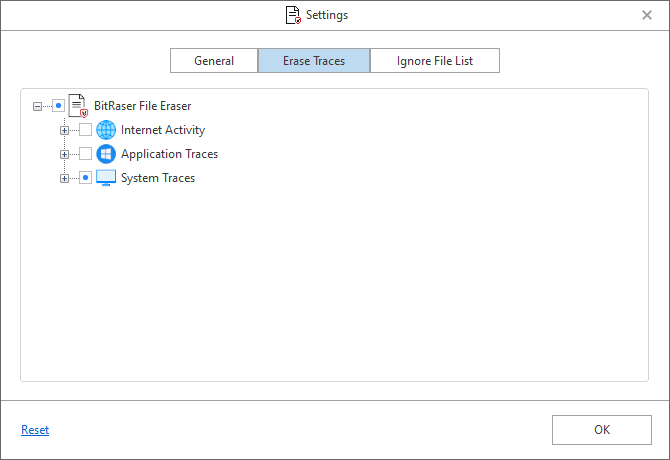The height and width of the screenshot is (460, 670).
Task: Select the BitRaser File Eraser label
Action: click(143, 105)
